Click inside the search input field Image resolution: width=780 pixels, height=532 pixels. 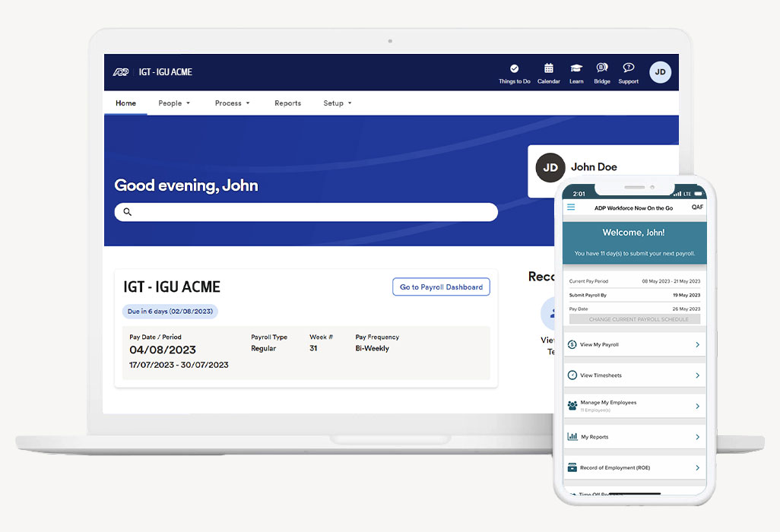coord(306,212)
